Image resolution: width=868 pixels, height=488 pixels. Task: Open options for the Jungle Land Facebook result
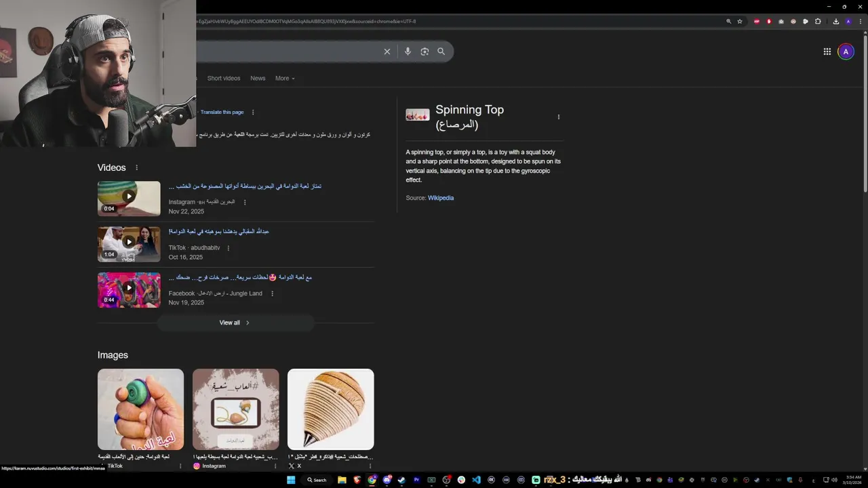pyautogui.click(x=272, y=293)
